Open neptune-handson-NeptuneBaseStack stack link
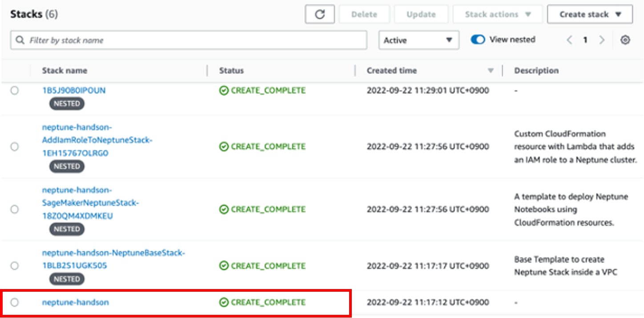 point(113,259)
